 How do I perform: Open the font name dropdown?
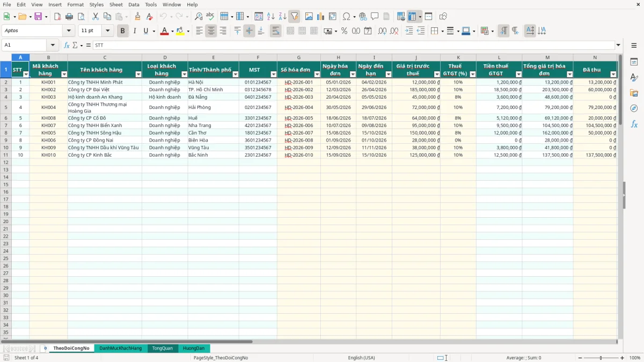point(69,31)
